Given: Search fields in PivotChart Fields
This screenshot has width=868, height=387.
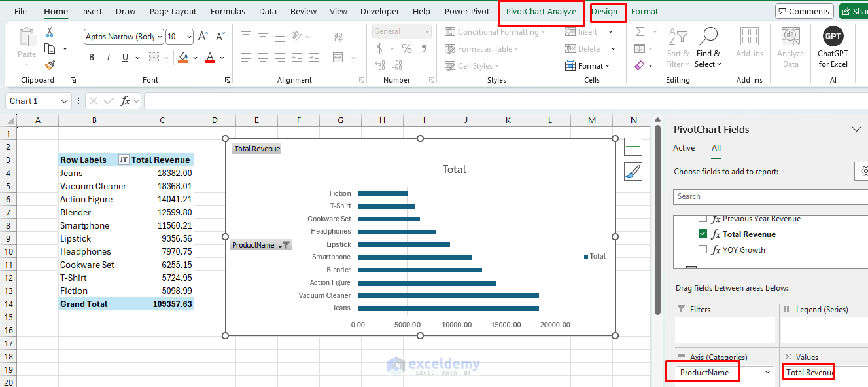Looking at the screenshot, I should (771, 196).
